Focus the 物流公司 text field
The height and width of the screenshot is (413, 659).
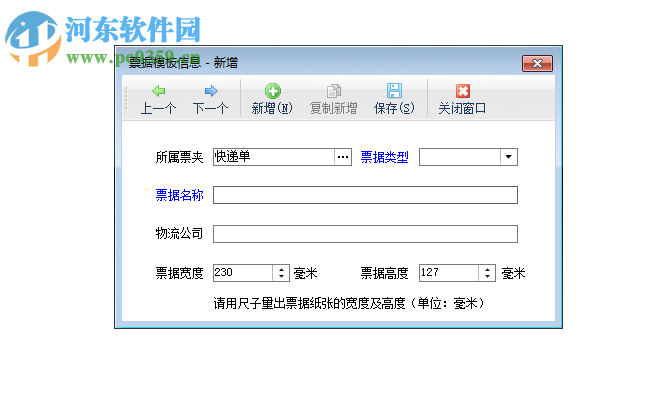click(x=365, y=234)
